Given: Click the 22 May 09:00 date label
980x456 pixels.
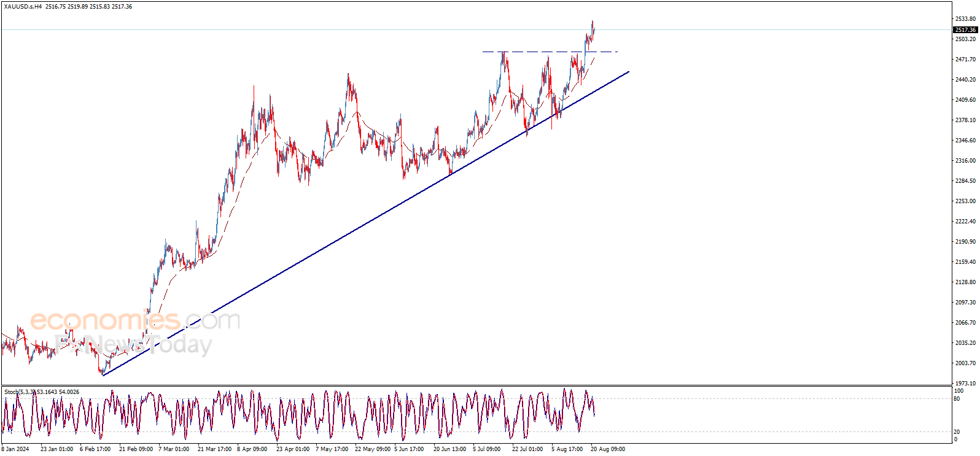Looking at the screenshot, I should (x=373, y=449).
